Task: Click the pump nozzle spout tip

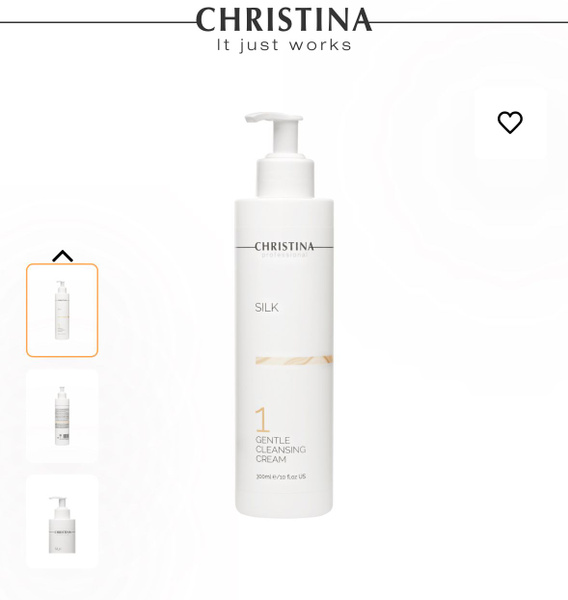Action: point(250,117)
